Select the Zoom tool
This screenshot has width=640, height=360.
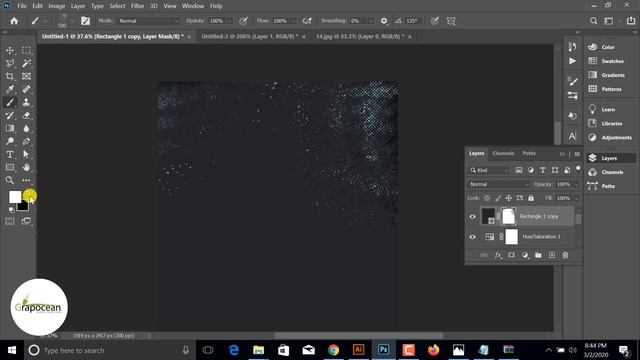pyautogui.click(x=10, y=180)
